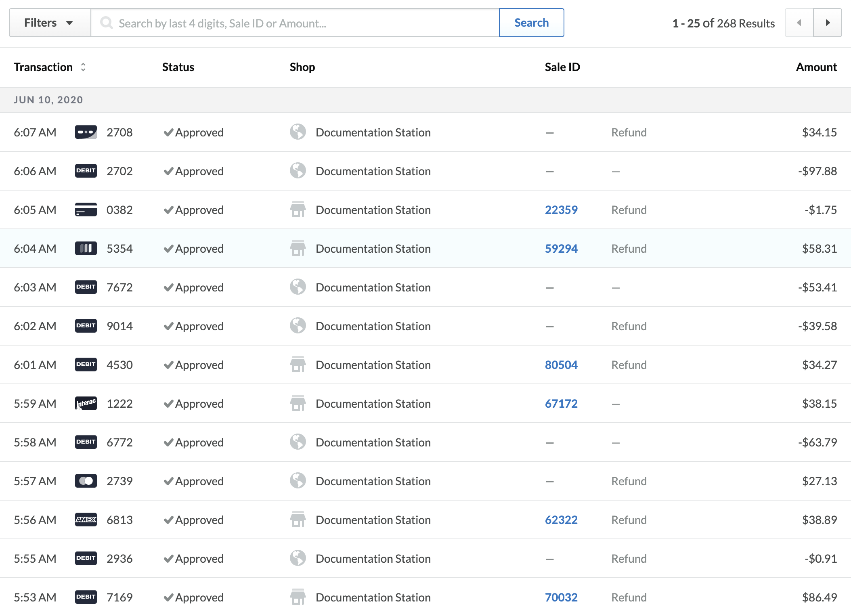
Task: Click globe shop icon in 5:57 AM row
Action: pos(298,480)
